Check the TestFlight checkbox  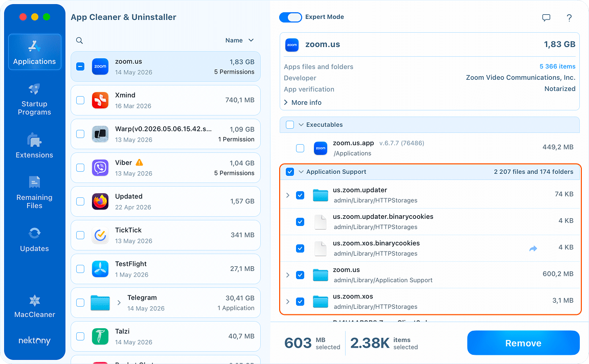[80, 269]
